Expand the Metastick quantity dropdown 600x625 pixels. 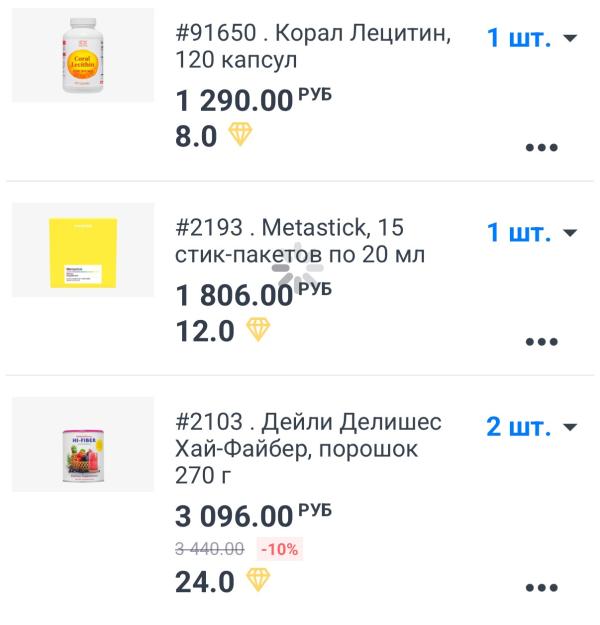pyautogui.click(x=532, y=233)
